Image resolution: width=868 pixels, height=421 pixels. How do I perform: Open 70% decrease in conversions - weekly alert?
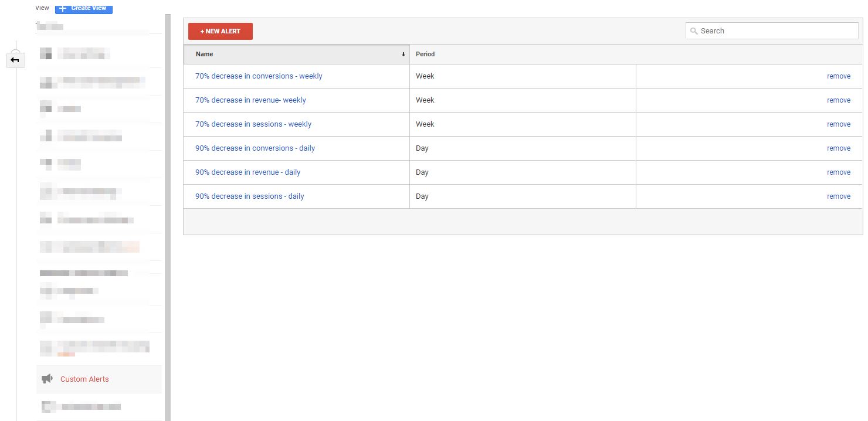[x=259, y=76]
